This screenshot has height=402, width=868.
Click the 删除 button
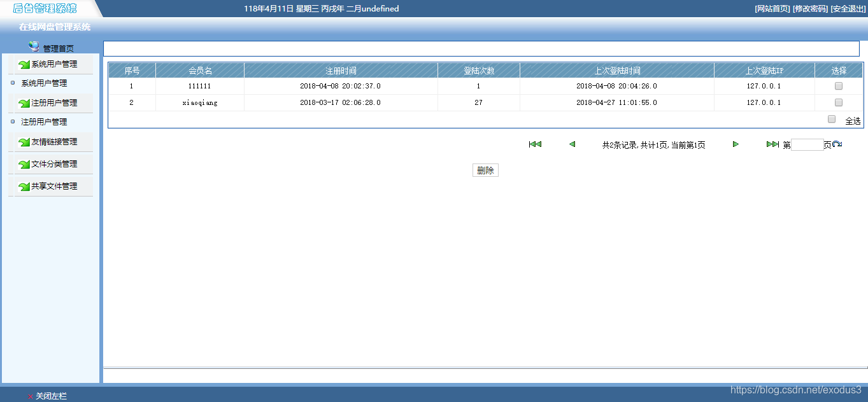485,170
